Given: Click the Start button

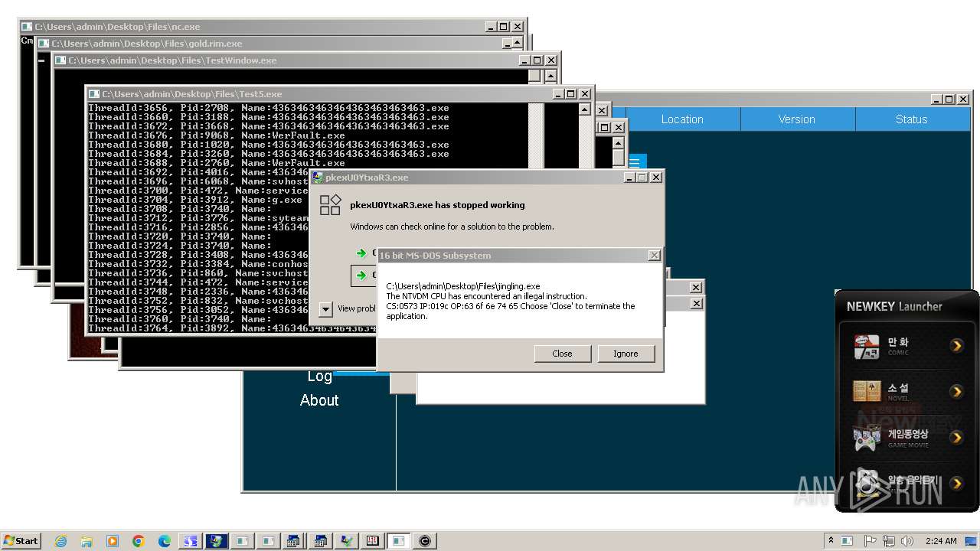Looking at the screenshot, I should [x=21, y=540].
